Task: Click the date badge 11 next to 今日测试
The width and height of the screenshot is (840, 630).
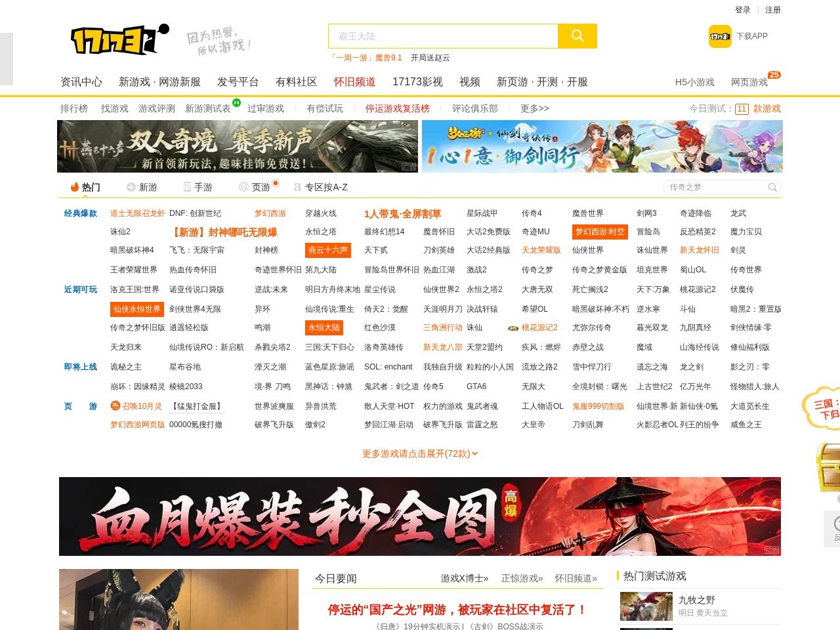Action: (742, 109)
